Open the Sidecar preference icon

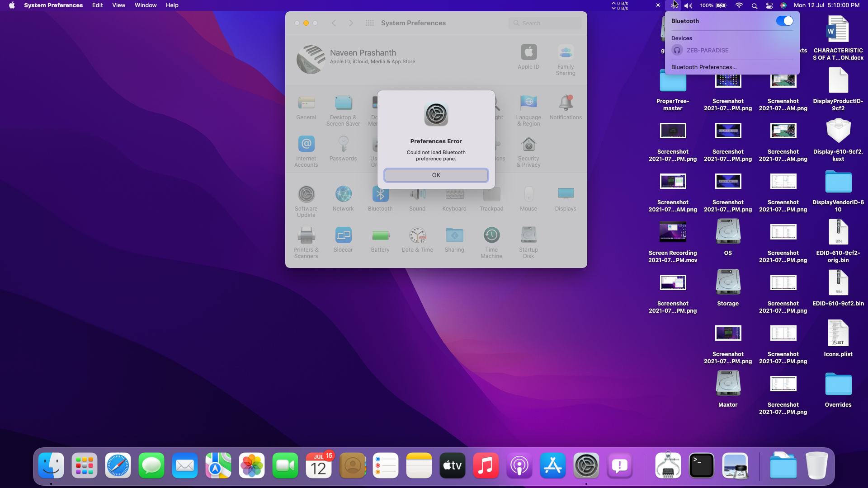click(343, 236)
